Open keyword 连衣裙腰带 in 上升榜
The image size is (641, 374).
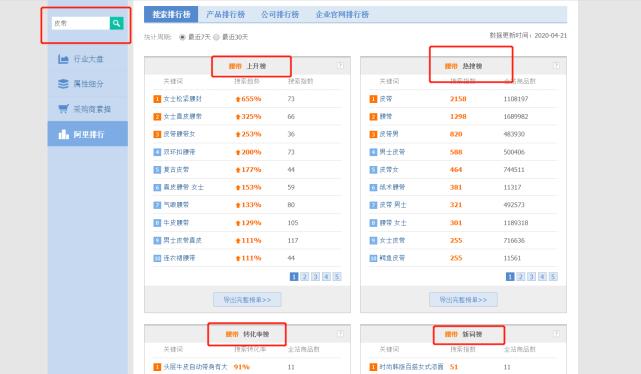pyautogui.click(x=179, y=258)
